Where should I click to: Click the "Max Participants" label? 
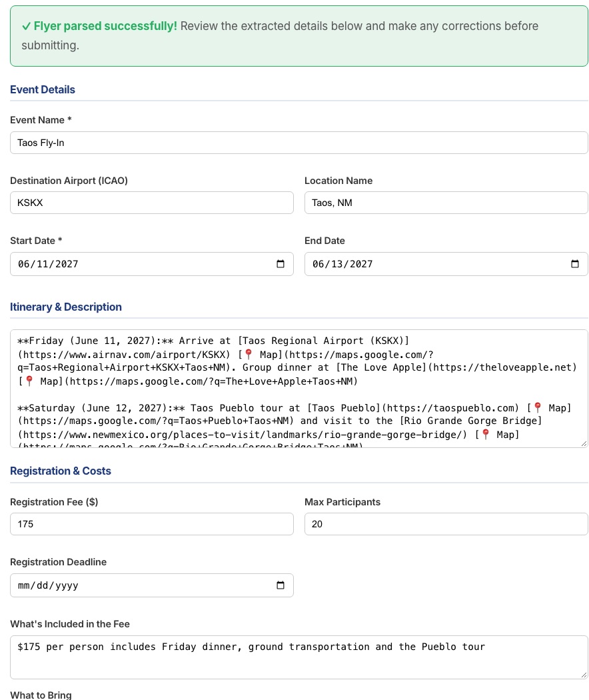pos(342,502)
